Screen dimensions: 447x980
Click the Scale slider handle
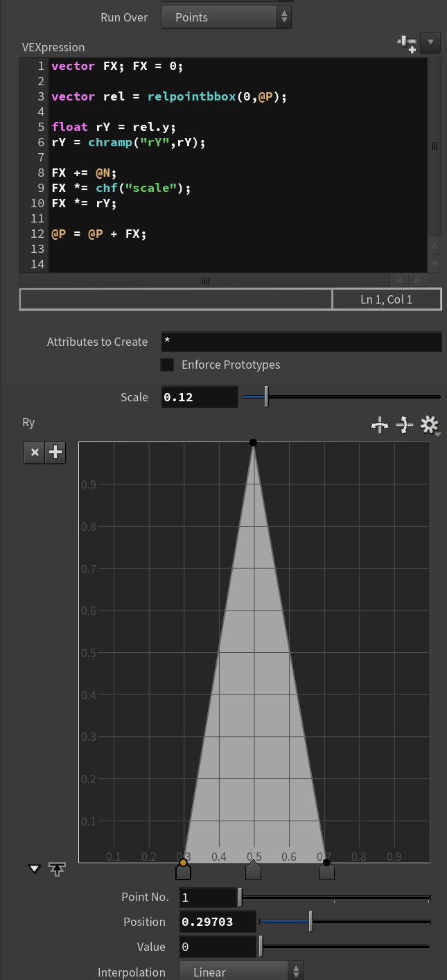point(266,397)
